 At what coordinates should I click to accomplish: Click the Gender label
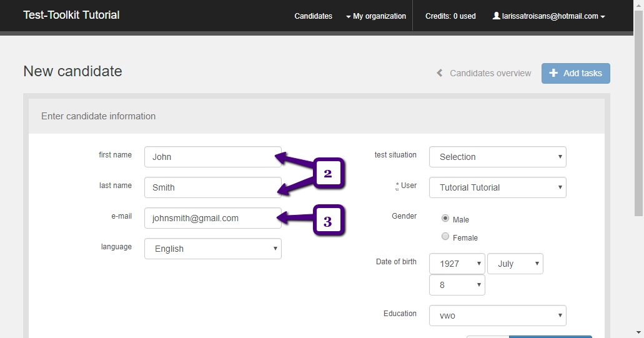404,216
